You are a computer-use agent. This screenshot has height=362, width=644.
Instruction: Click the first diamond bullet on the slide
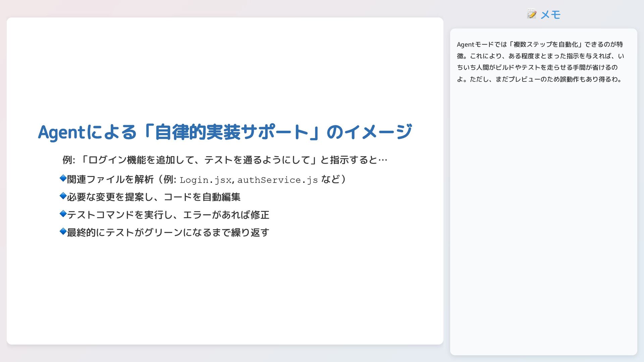pyautogui.click(x=62, y=179)
